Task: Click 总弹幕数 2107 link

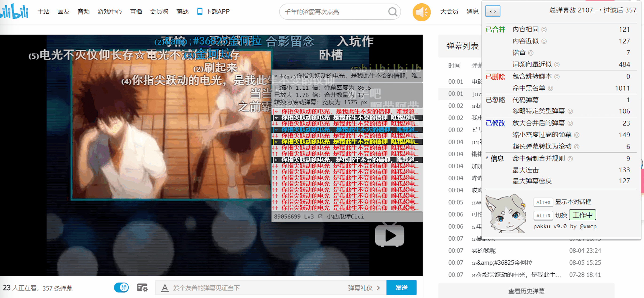Action: 571,10
